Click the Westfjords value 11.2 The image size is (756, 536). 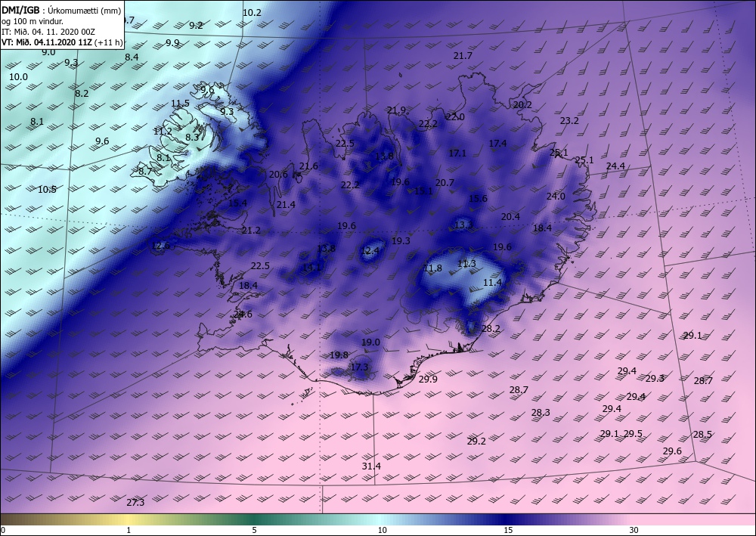(163, 131)
